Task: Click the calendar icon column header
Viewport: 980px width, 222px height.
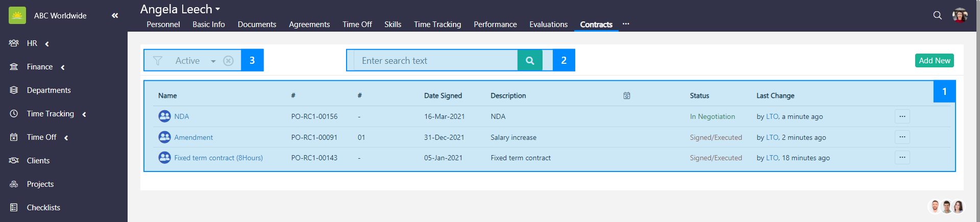Action: tap(627, 95)
